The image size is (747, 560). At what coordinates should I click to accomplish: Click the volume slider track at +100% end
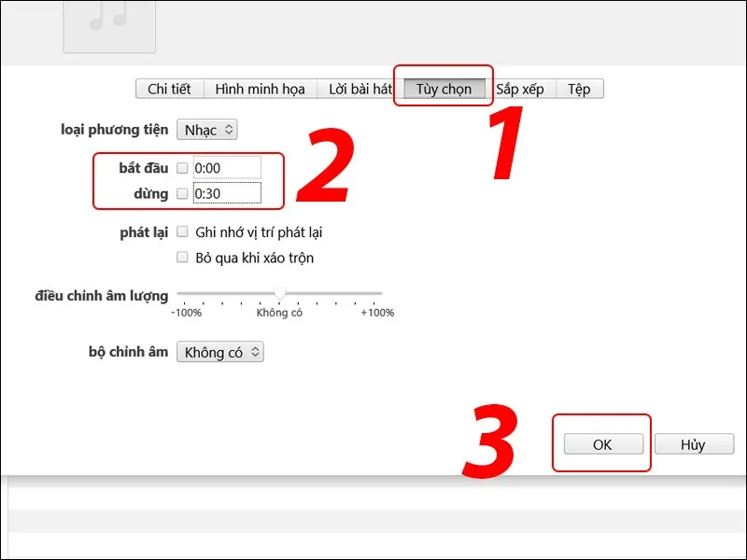coord(378,294)
